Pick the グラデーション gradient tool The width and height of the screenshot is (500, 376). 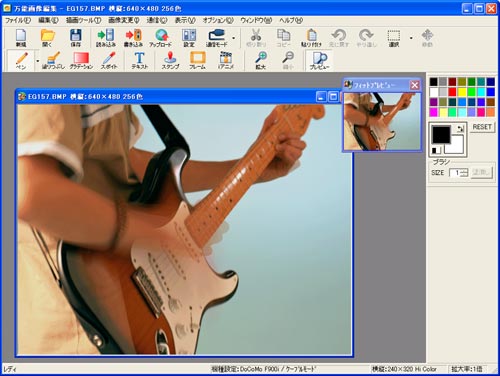pos(81,60)
